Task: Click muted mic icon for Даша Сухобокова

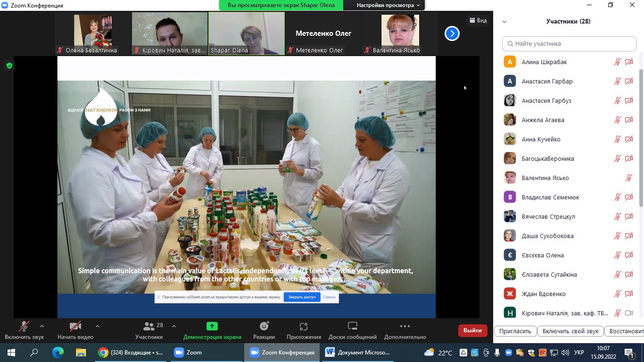Action: (617, 236)
